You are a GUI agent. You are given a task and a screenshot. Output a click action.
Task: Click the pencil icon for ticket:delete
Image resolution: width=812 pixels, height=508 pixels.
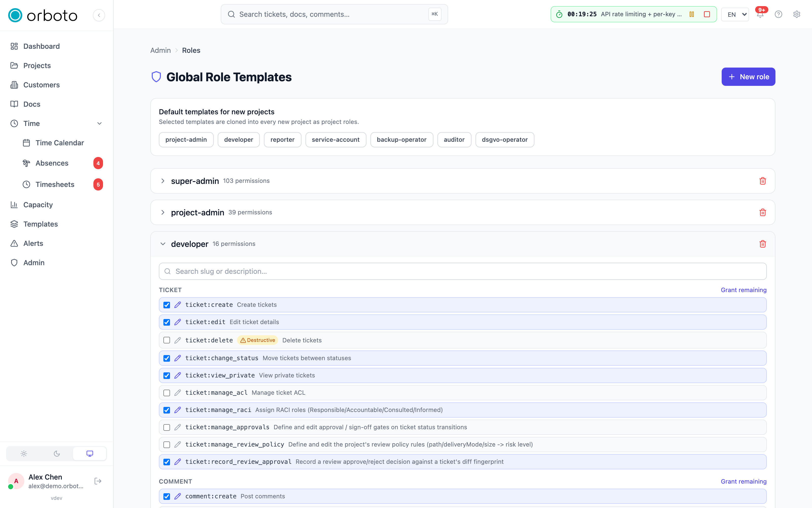[178, 340]
